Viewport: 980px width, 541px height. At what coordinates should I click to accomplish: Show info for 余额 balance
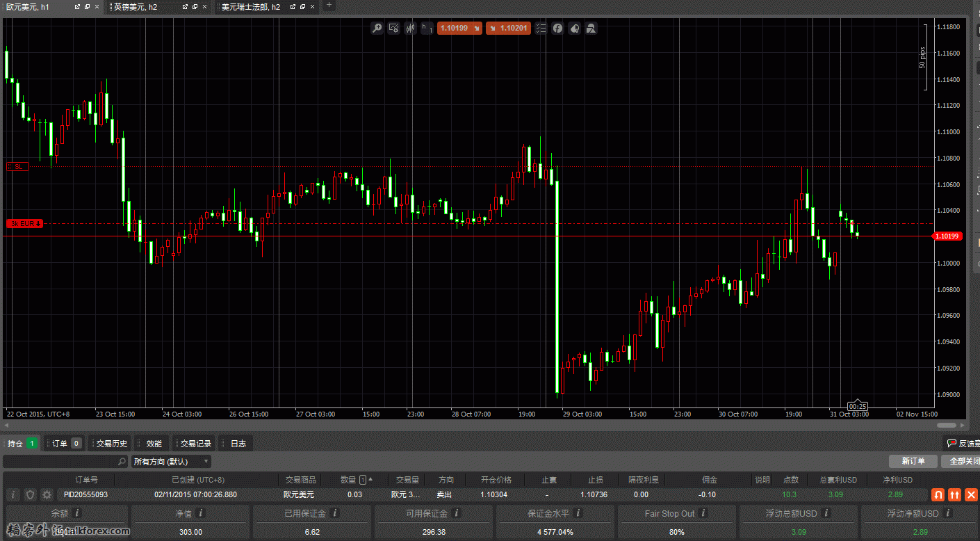tap(77, 513)
